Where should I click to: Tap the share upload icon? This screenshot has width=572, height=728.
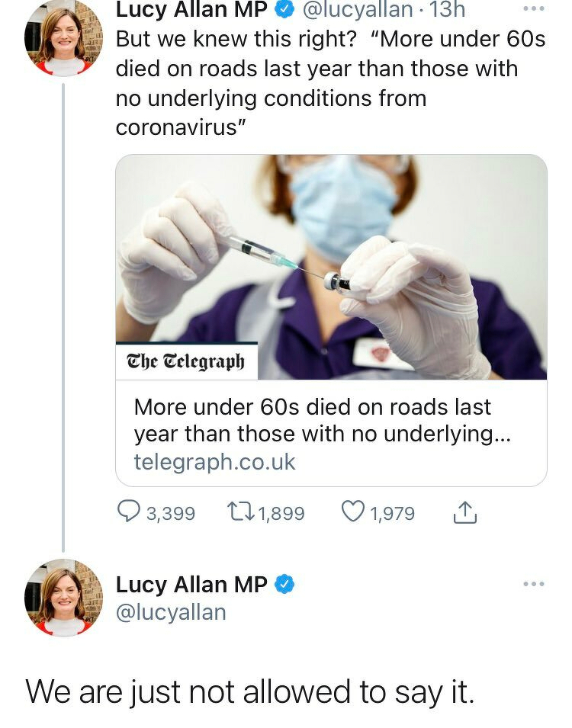tap(464, 514)
